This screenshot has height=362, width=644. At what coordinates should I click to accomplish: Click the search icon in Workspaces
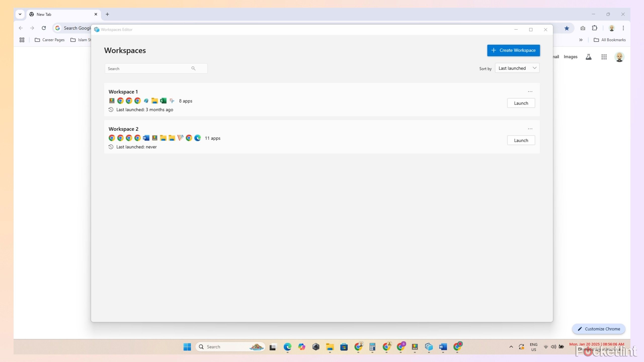click(194, 68)
